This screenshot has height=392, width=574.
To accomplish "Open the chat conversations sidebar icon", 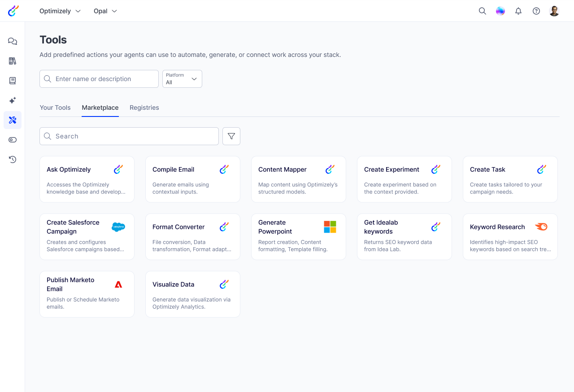I will click(13, 41).
